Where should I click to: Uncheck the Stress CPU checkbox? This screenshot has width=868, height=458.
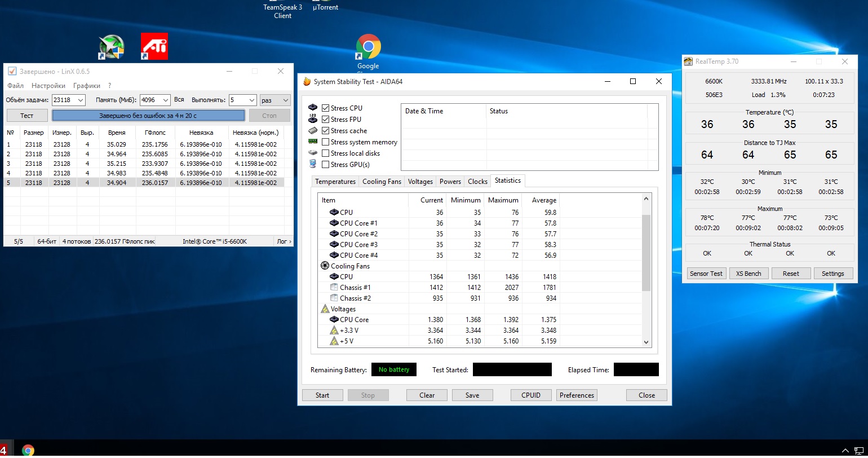[x=326, y=108]
